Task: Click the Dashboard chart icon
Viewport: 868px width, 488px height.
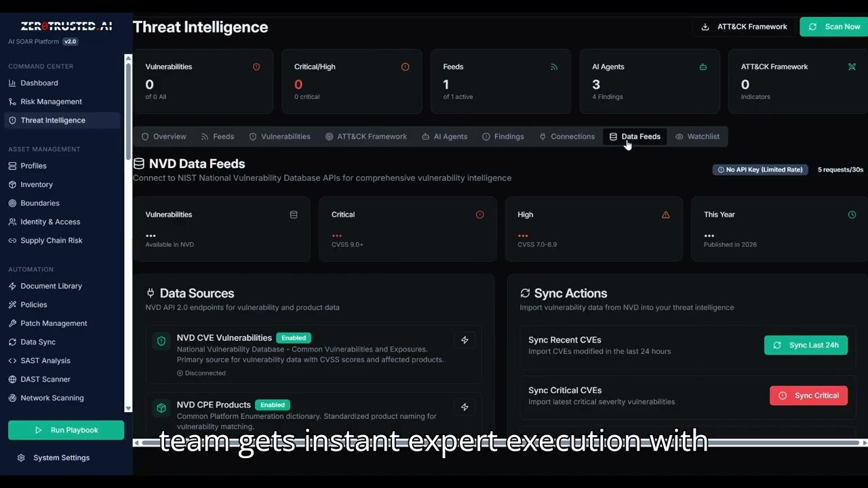Action: [x=12, y=83]
